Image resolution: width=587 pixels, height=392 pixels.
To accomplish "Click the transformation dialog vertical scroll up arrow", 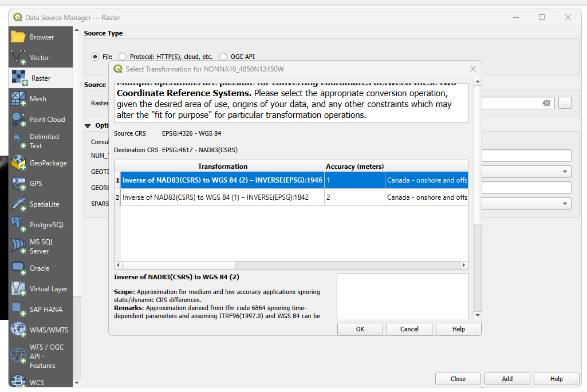I will coord(477,81).
